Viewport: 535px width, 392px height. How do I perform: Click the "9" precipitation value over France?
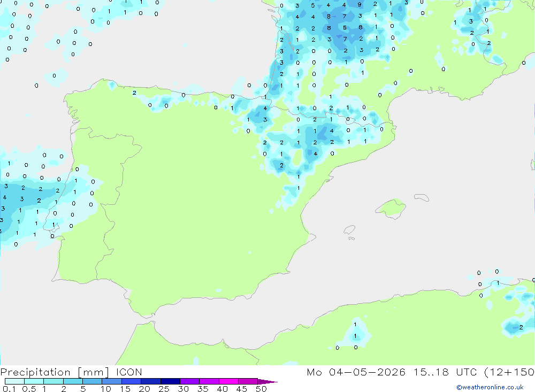[x=360, y=4]
